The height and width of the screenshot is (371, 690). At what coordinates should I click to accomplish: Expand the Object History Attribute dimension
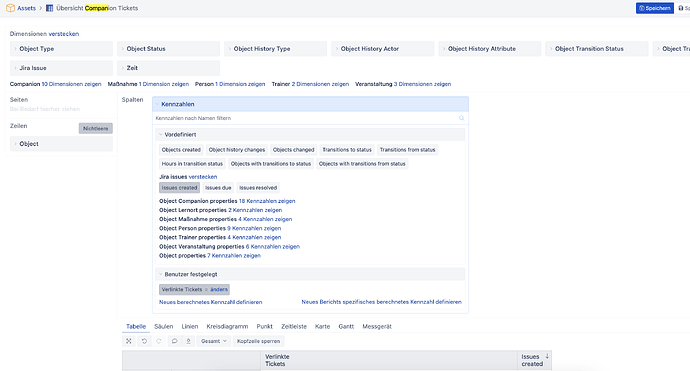coord(490,49)
